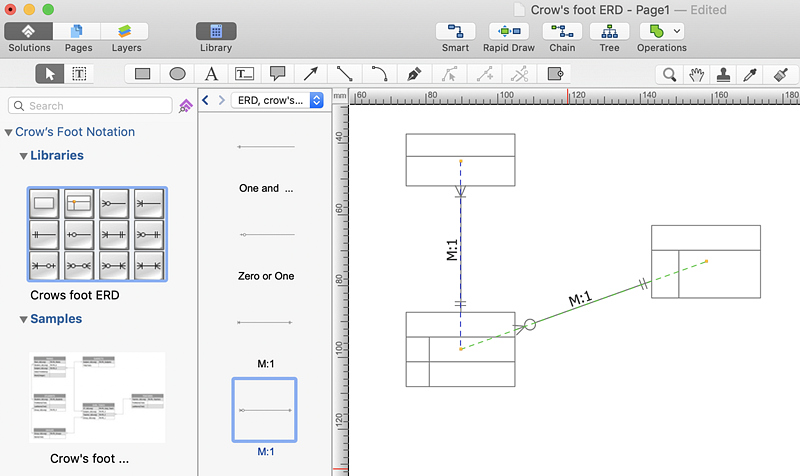The image size is (800, 476).
Task: Toggle the Library panel button
Action: [216, 31]
